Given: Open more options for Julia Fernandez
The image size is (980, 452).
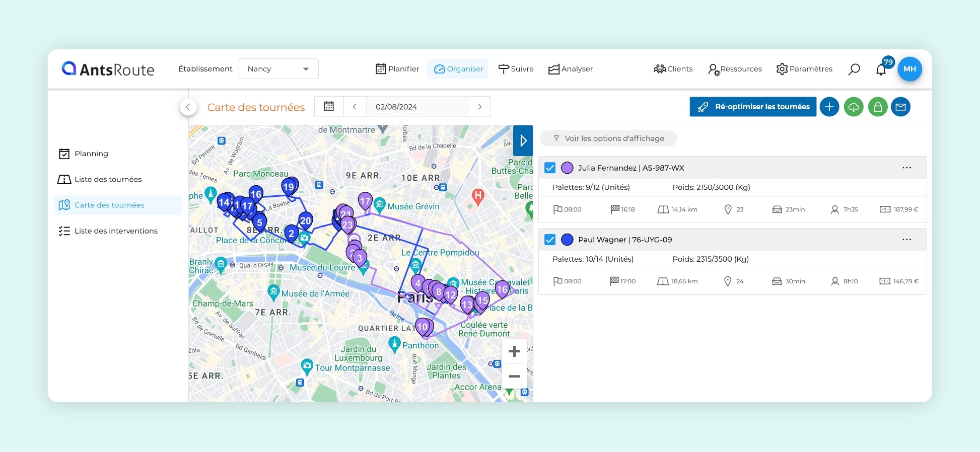Looking at the screenshot, I should (906, 168).
